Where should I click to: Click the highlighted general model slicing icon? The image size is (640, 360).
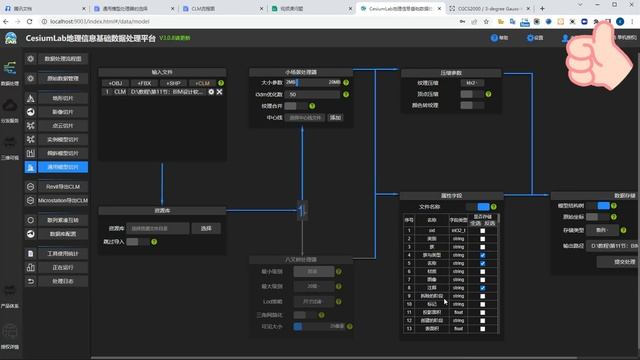pos(31,167)
